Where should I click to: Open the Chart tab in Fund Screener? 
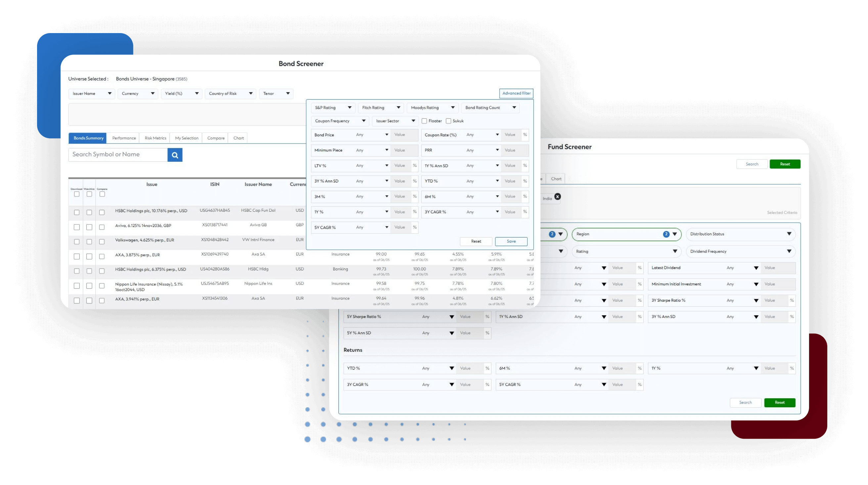click(x=556, y=179)
